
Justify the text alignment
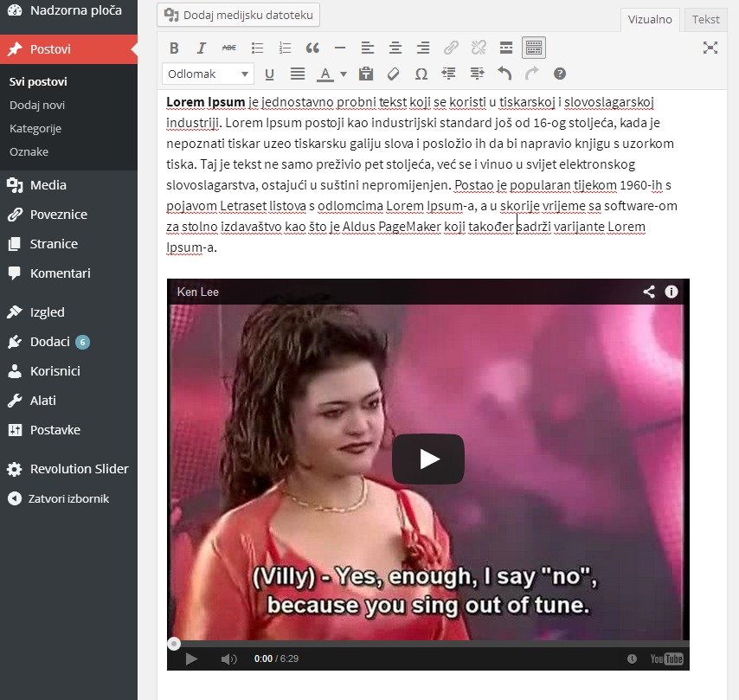click(298, 74)
